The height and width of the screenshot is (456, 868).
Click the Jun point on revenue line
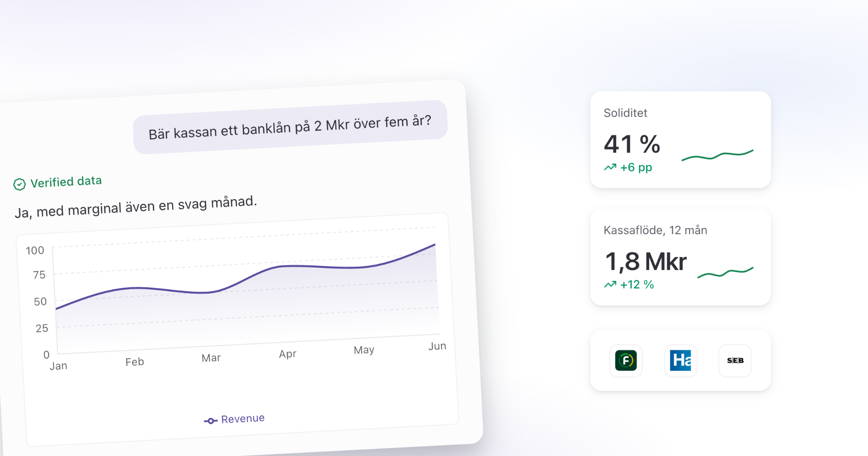435,245
